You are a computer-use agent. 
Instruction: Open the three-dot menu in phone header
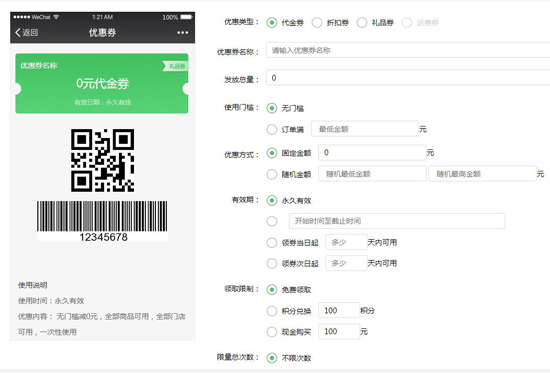[182, 33]
